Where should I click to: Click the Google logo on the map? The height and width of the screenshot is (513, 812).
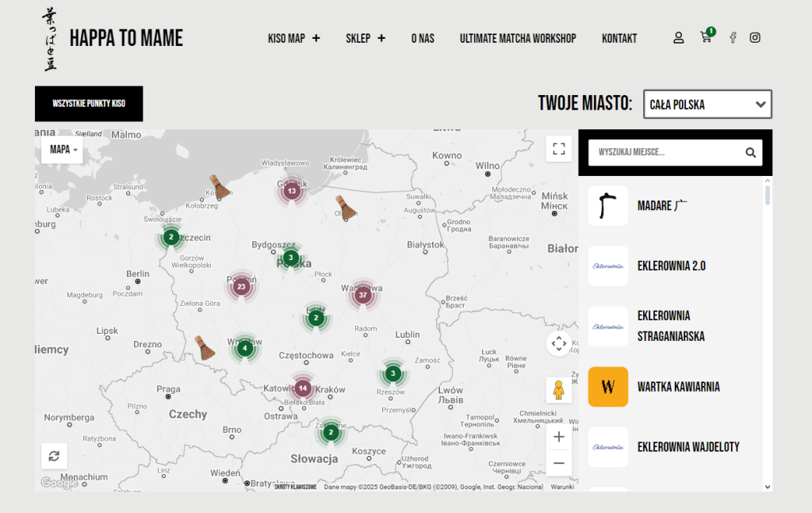tap(59, 483)
